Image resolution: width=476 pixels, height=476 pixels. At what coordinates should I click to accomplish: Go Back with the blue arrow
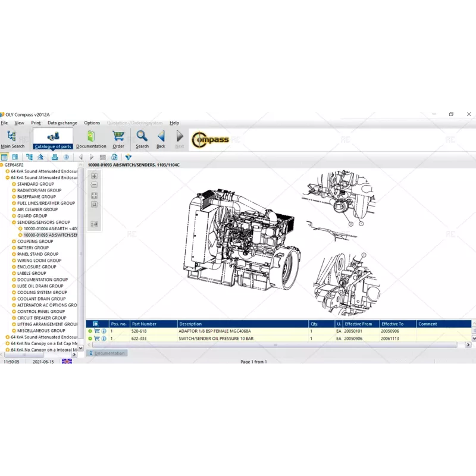[x=161, y=139]
